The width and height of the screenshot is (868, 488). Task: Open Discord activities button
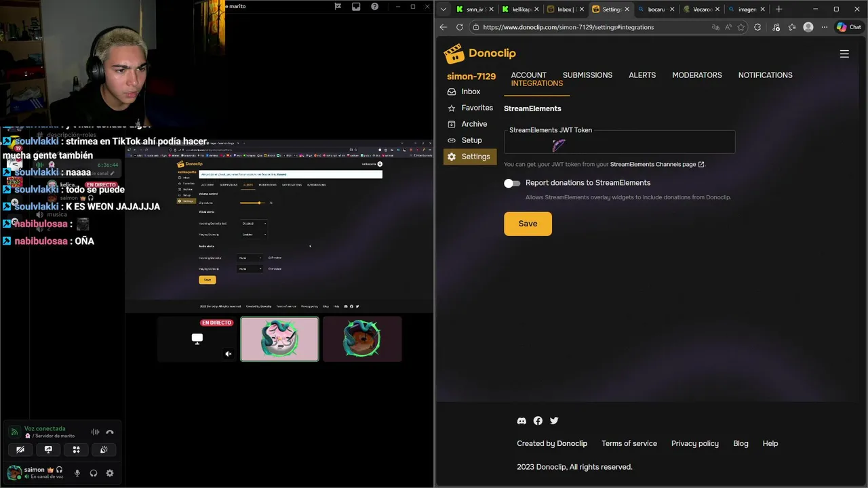[x=76, y=449]
